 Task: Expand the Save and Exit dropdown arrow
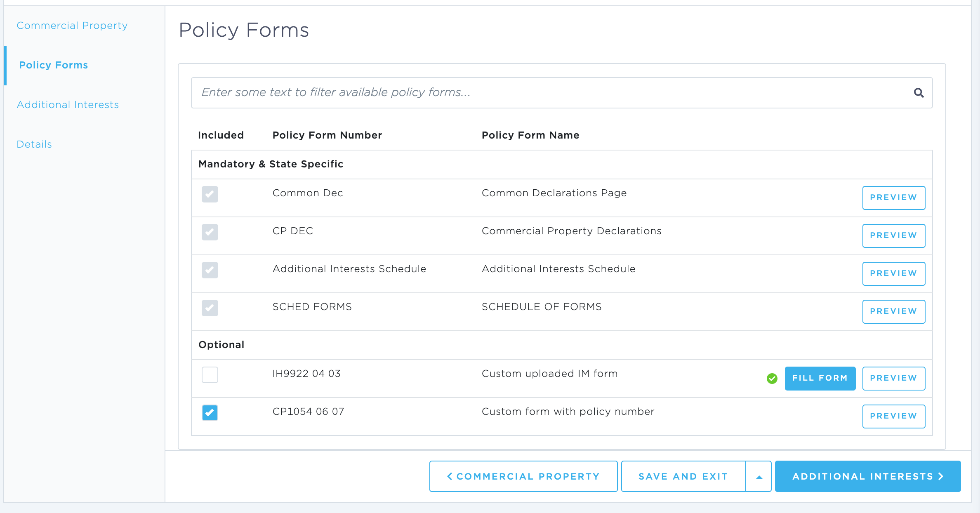coord(759,477)
